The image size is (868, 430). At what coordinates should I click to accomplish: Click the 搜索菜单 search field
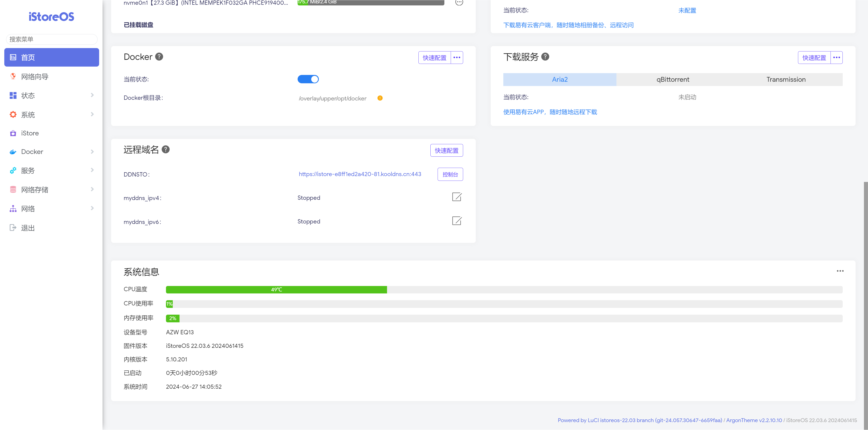coord(51,40)
